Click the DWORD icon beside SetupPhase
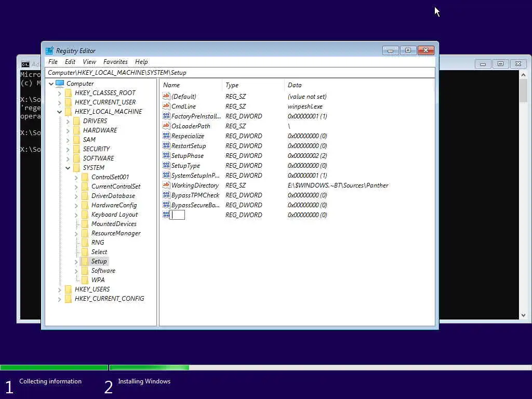The width and height of the screenshot is (532, 399). [x=166, y=155]
